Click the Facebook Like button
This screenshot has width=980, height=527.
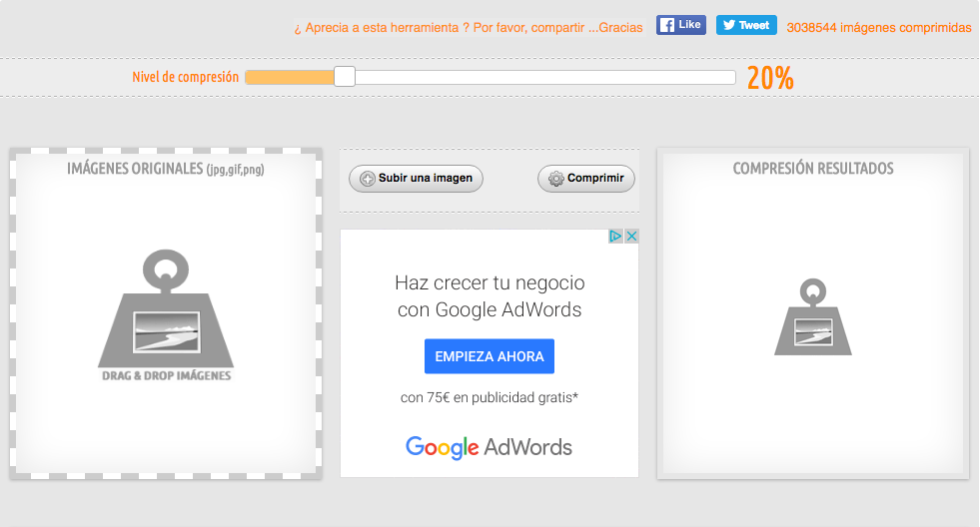click(x=680, y=25)
